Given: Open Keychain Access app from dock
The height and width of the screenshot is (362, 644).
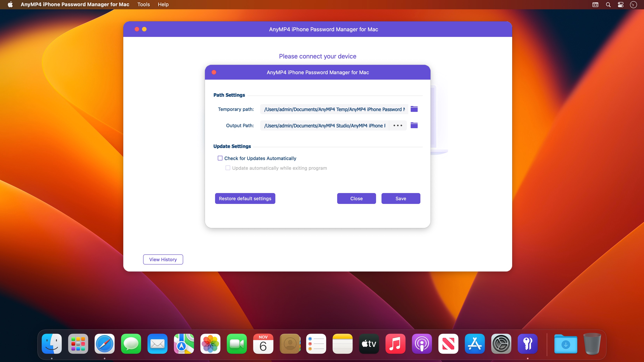Looking at the screenshot, I should 527,344.
